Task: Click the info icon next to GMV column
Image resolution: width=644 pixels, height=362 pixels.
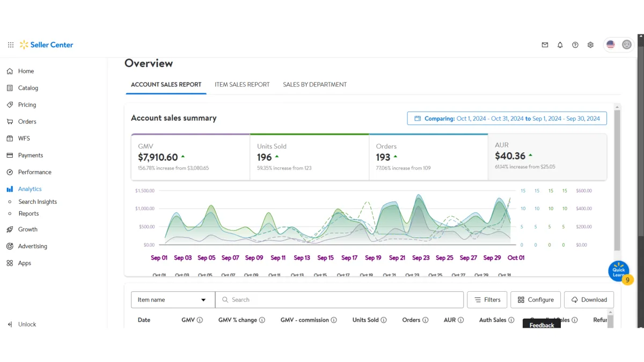Action: coord(200,320)
